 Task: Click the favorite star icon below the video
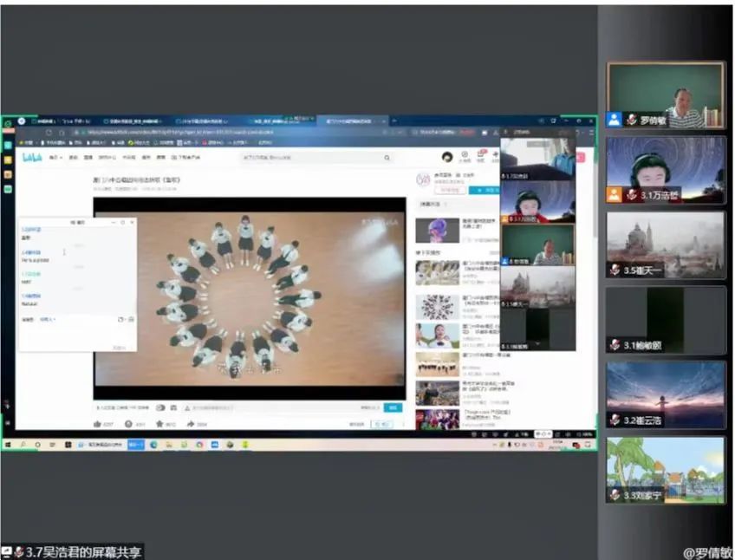tap(159, 424)
